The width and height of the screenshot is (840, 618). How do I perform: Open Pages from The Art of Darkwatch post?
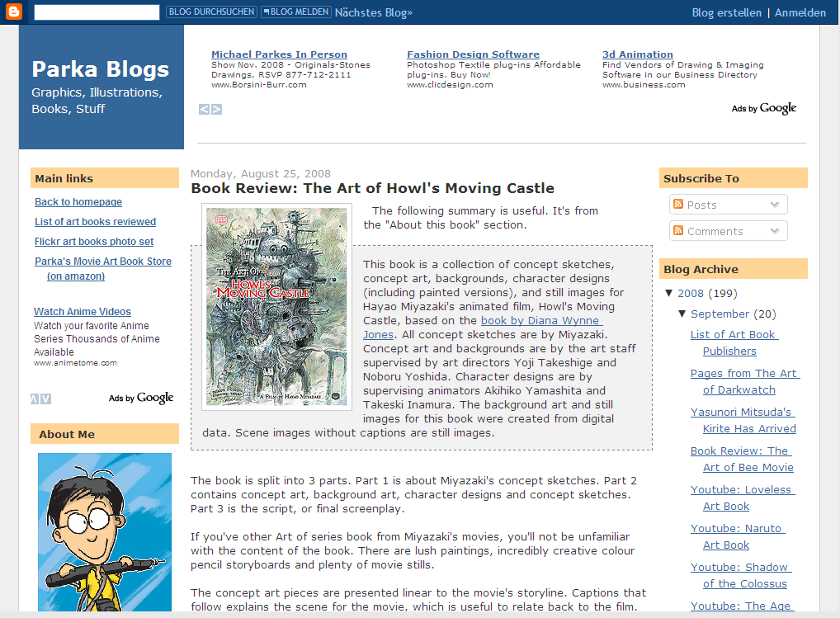tap(744, 381)
